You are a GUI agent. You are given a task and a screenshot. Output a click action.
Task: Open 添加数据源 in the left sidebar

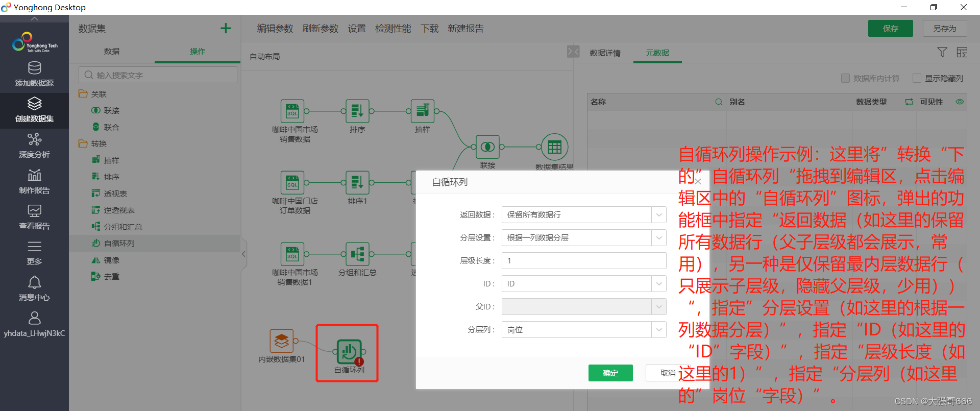coord(34,74)
